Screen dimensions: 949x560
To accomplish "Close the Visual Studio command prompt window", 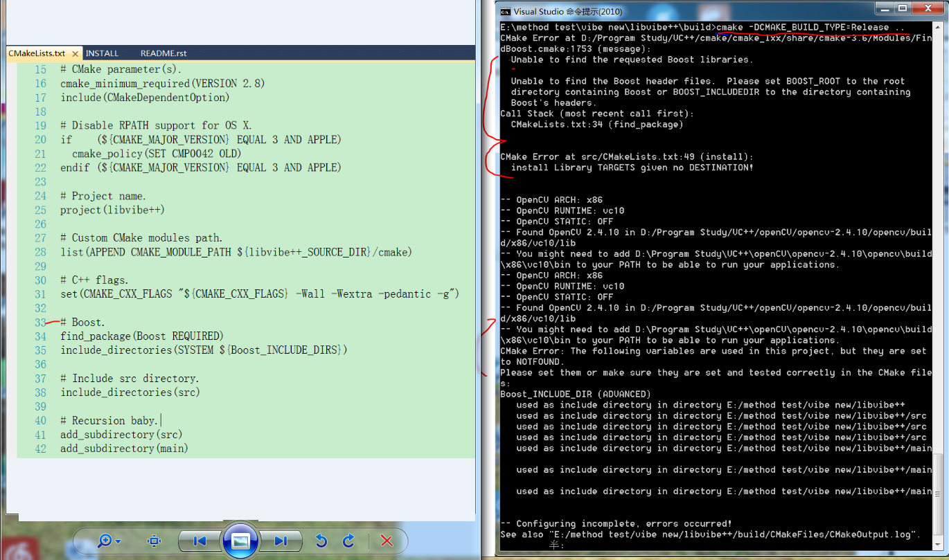I will pos(927,8).
